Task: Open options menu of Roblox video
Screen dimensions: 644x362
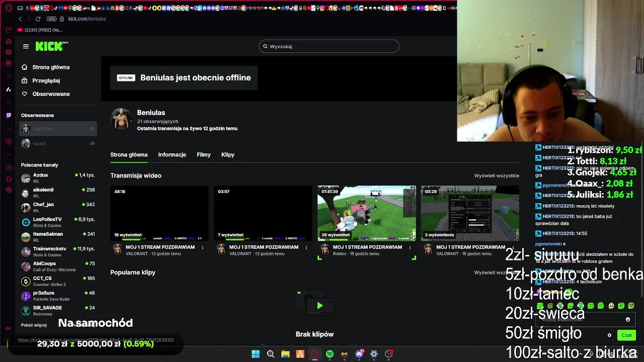Action: point(410,247)
